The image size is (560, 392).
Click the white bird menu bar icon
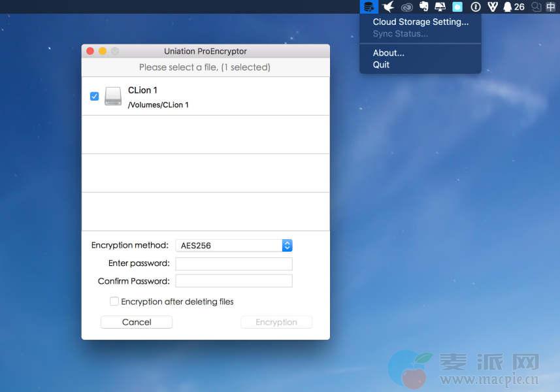(x=388, y=7)
